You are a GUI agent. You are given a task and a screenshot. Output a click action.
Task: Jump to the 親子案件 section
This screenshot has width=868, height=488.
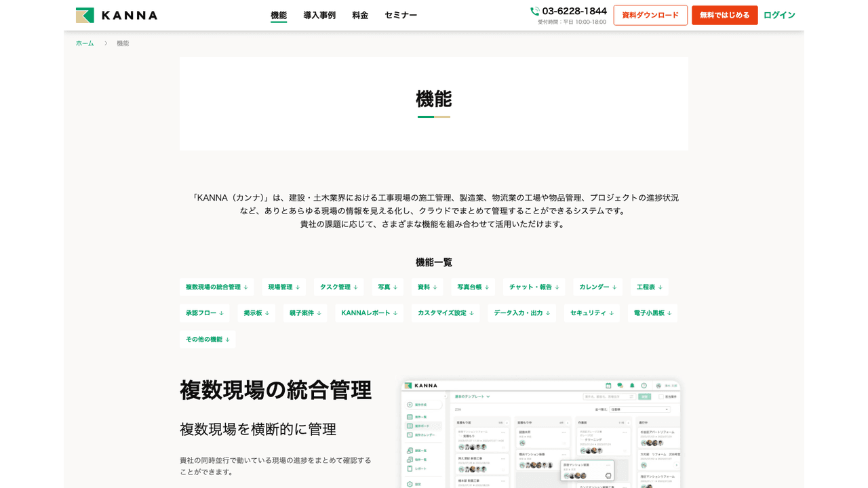click(x=306, y=313)
